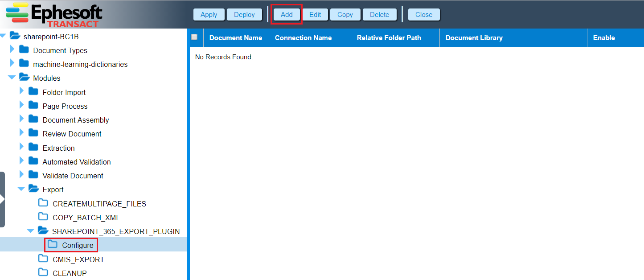
Task: Select the Configure tree item label
Action: pos(78,245)
